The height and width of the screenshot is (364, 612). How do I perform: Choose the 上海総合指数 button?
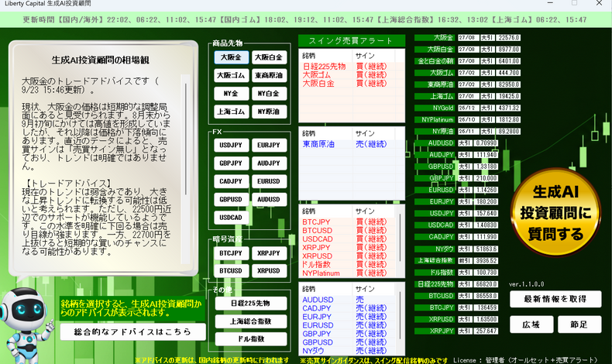coord(251,321)
